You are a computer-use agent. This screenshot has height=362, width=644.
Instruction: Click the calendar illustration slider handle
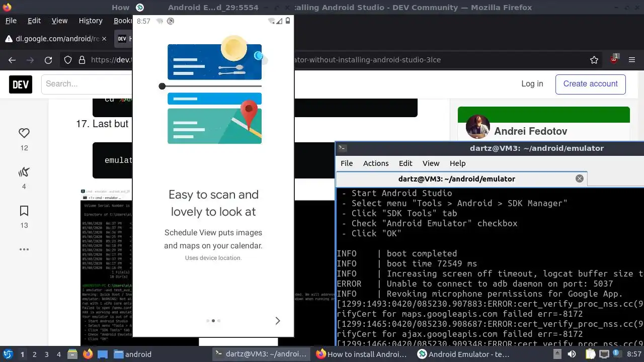(x=162, y=86)
